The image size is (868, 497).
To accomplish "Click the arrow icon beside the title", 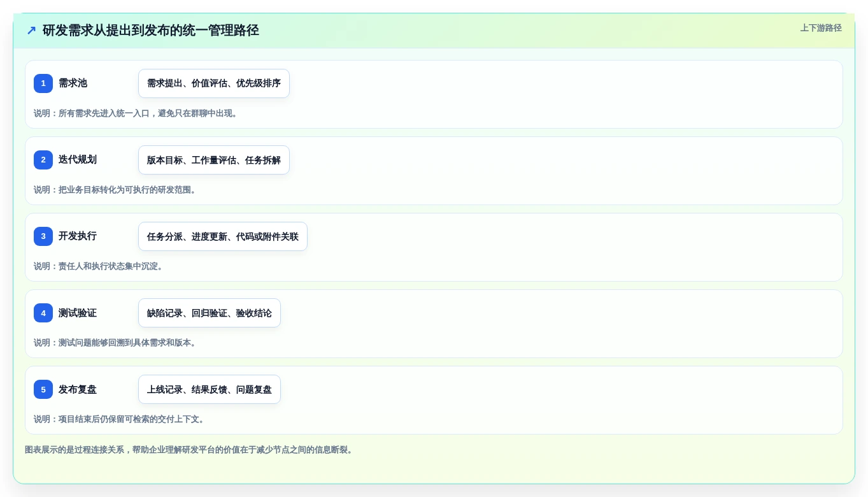I will point(31,31).
